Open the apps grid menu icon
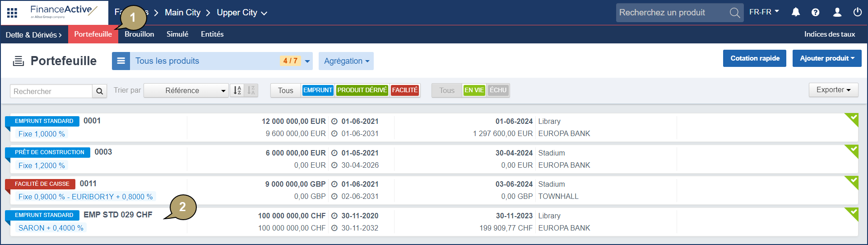This screenshot has height=245, width=868. point(12,13)
